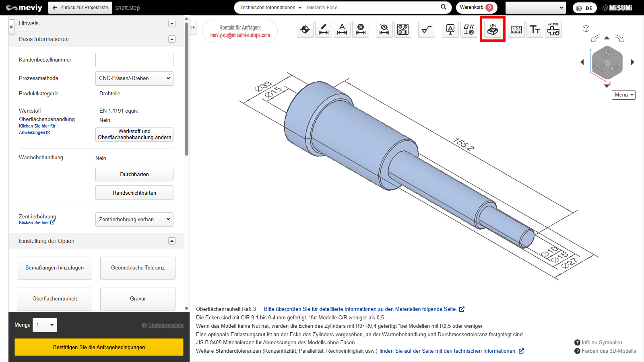Open the geometric tolerance symbols tool

(469, 29)
